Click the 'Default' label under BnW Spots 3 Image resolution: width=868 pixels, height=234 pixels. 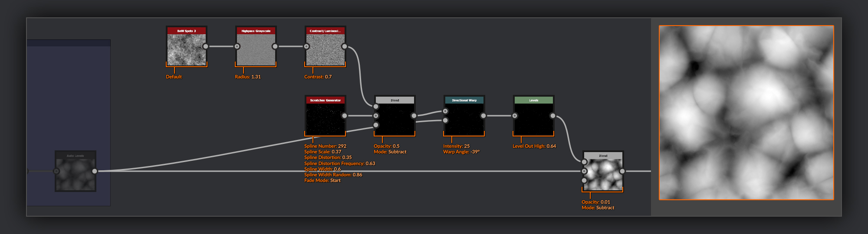(174, 77)
